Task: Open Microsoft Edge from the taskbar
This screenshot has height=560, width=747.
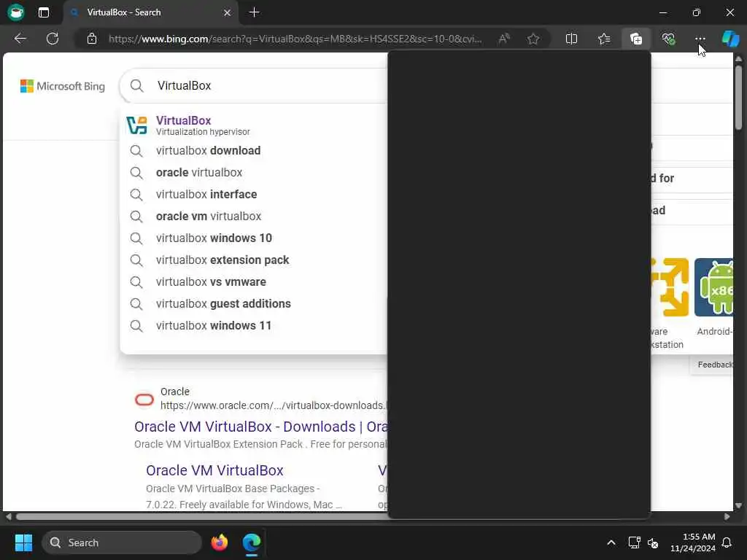Action: 252,542
